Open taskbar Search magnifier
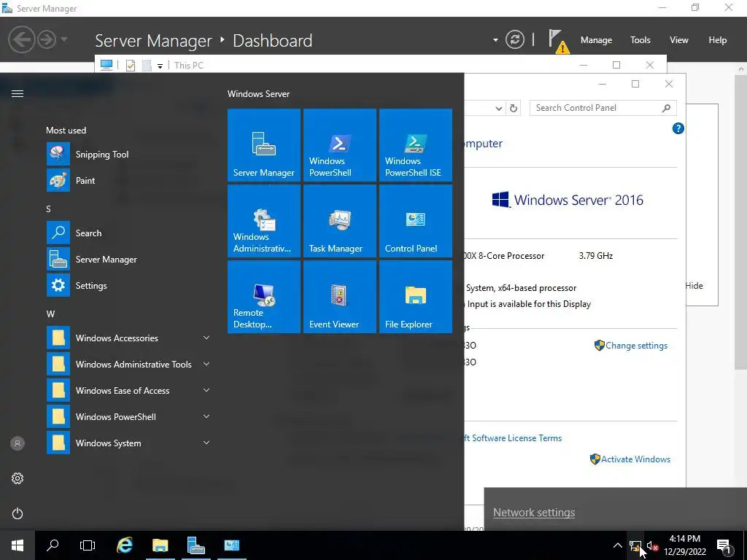This screenshot has width=747, height=560. tap(53, 545)
